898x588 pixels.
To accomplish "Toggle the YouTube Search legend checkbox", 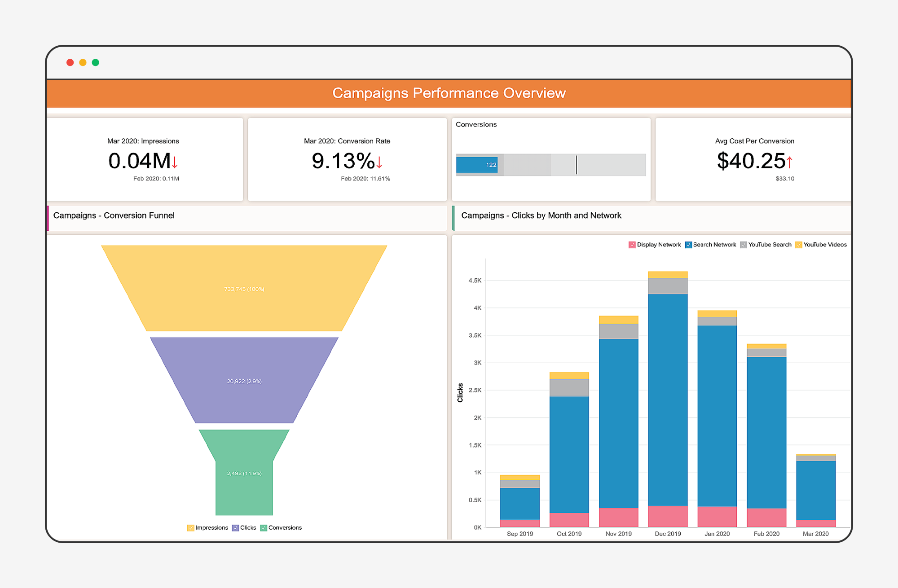I will (x=744, y=245).
